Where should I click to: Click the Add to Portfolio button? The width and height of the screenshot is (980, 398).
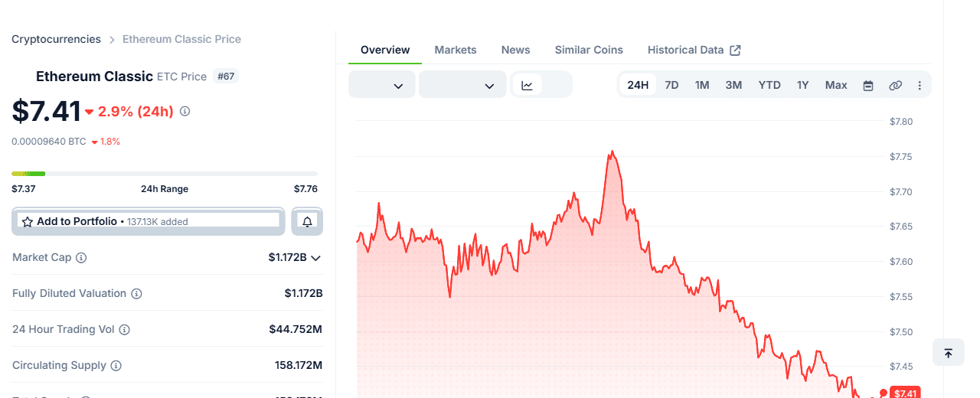pos(149,221)
